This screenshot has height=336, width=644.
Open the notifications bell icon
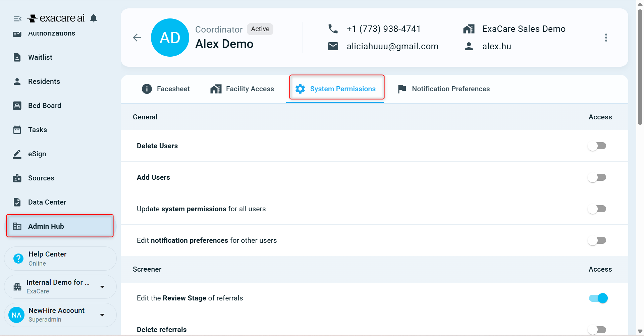coord(94,18)
